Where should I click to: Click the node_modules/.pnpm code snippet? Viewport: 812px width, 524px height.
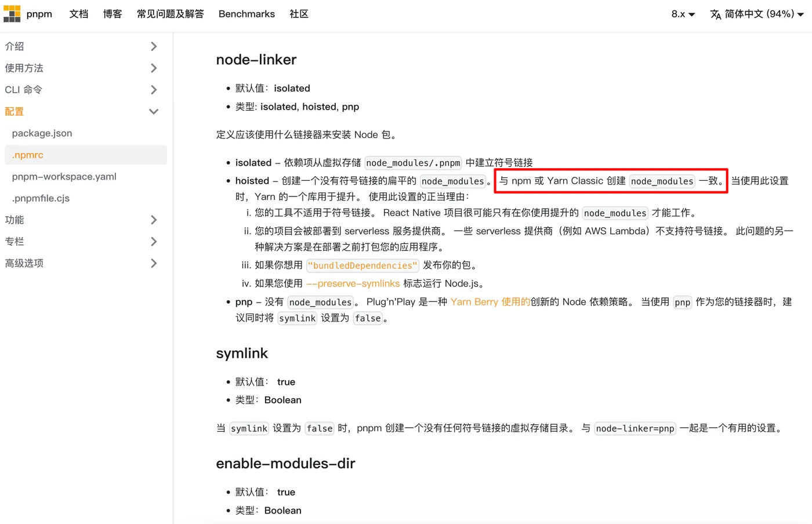tap(413, 163)
